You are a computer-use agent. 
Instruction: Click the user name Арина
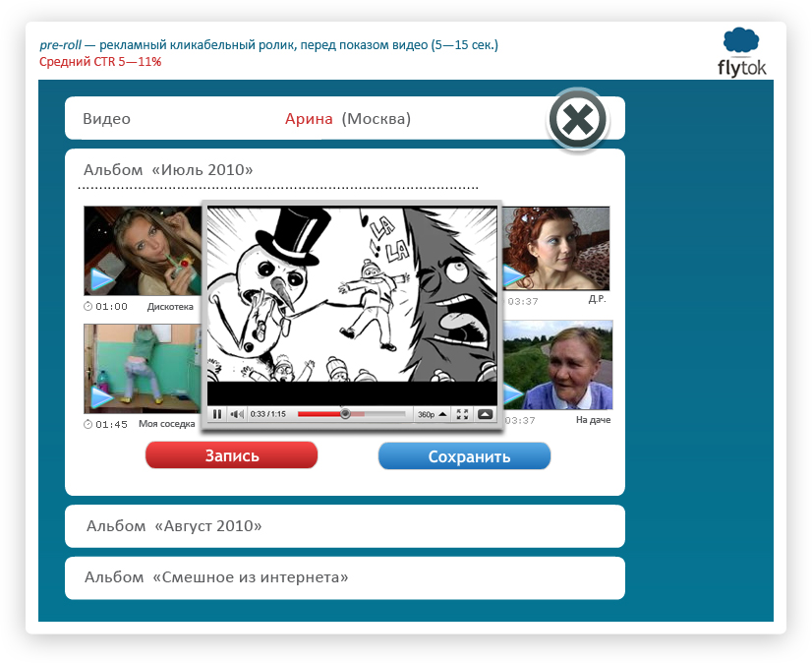(x=309, y=119)
